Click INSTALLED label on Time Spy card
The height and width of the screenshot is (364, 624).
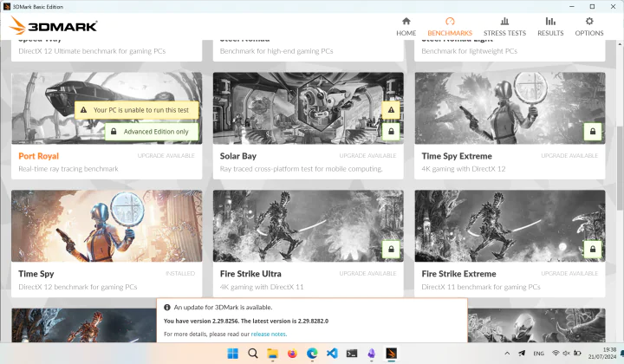click(x=180, y=273)
